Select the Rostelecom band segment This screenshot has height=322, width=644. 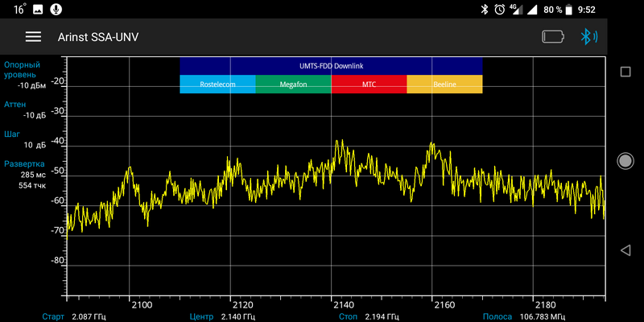point(217,85)
